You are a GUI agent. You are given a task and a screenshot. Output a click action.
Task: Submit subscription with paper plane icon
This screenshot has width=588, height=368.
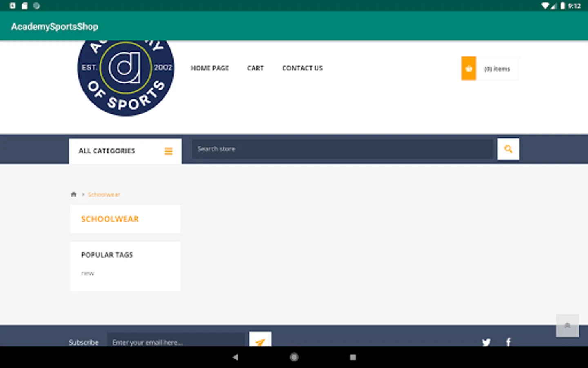[260, 339]
